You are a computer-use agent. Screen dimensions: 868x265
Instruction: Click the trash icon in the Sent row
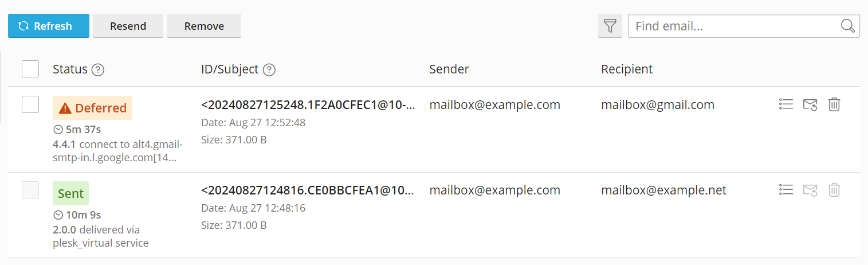tap(834, 190)
